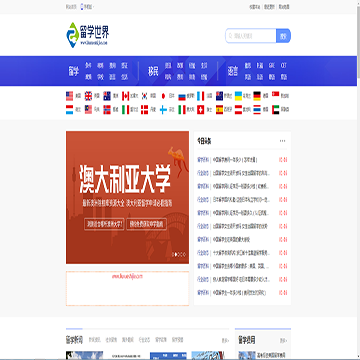Screen dimensions: 360x360
Task: Open the GRE link under 语言
Action: click(x=272, y=65)
